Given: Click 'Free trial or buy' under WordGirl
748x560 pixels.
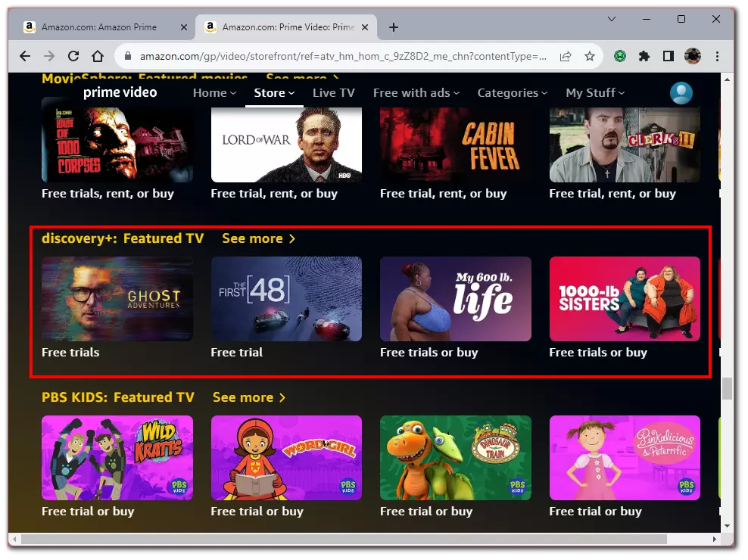Looking at the screenshot, I should pos(257,512).
